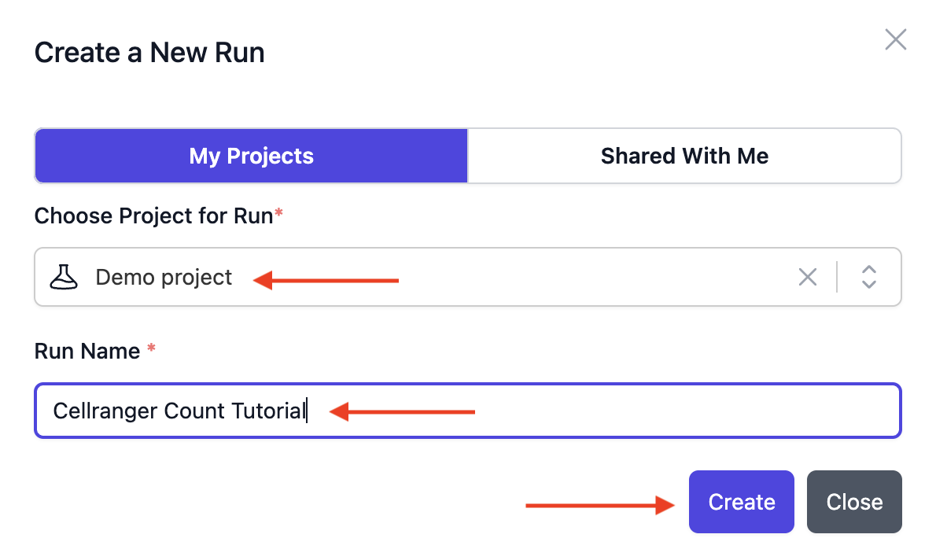The image size is (936, 560).
Task: Switch to the Shared With Me tab
Action: pos(684,156)
